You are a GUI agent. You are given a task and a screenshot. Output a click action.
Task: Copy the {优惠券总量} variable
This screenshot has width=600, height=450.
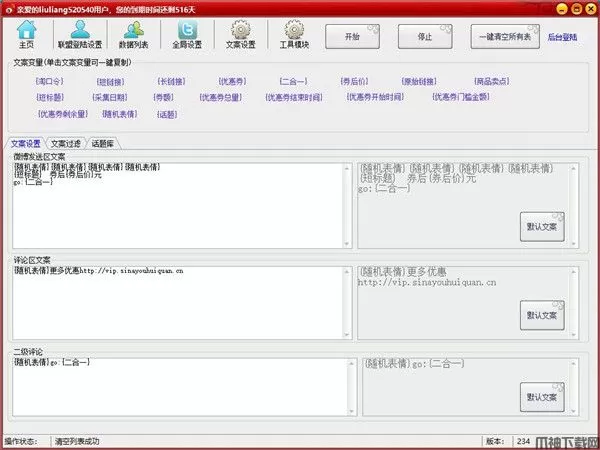point(221,97)
